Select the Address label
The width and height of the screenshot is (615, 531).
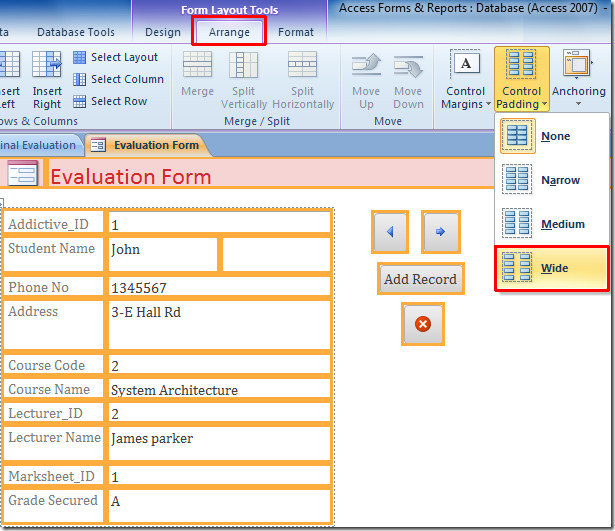click(53, 325)
